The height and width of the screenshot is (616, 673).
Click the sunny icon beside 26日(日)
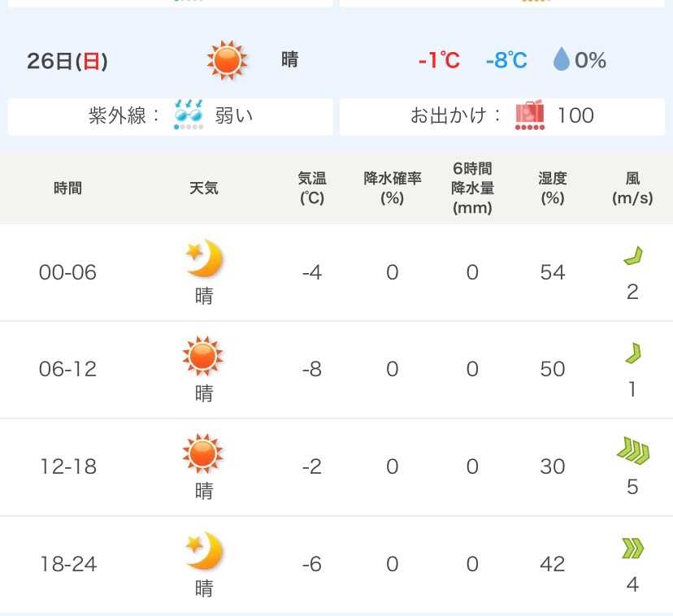pos(226,60)
